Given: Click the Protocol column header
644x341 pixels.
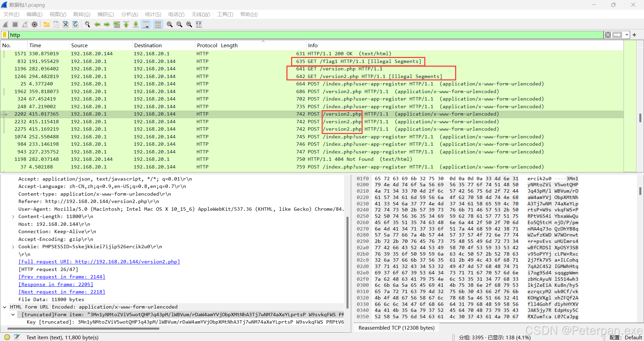Looking at the screenshot, I should click(207, 45).
